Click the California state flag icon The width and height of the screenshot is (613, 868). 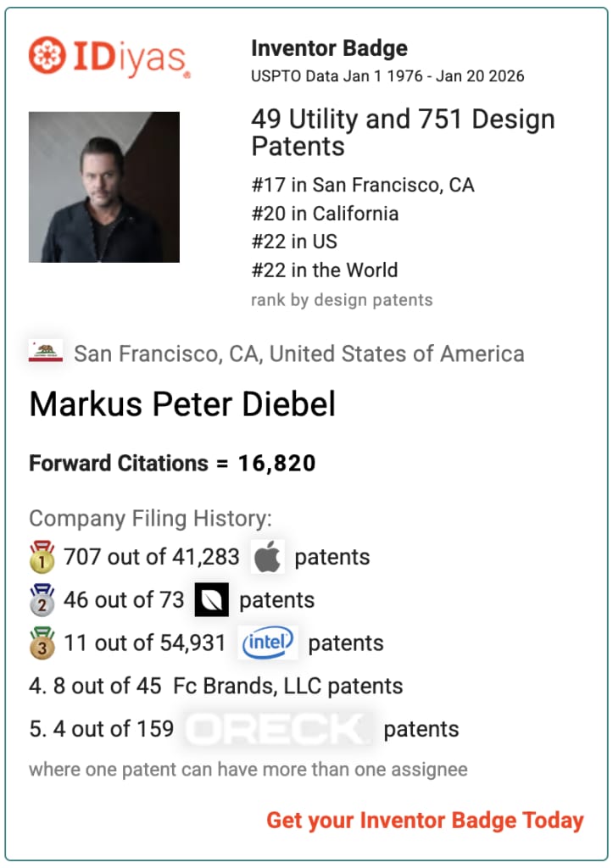(46, 353)
